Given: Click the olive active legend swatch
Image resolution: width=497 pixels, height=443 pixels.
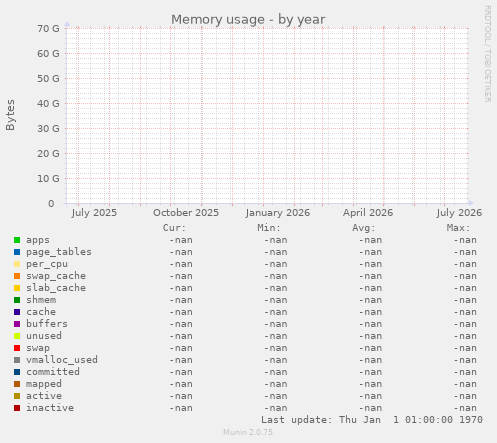Looking at the screenshot, I should pos(17,396).
